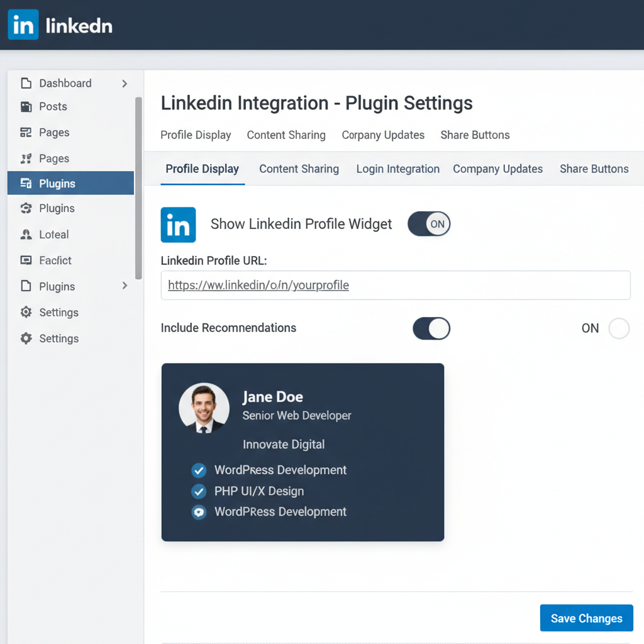Click the Linkedin Profile URL input field

[396, 285]
